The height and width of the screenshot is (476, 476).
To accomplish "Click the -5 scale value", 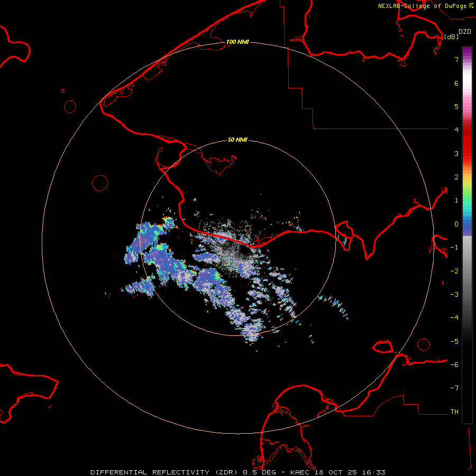I will pyautogui.click(x=454, y=342).
